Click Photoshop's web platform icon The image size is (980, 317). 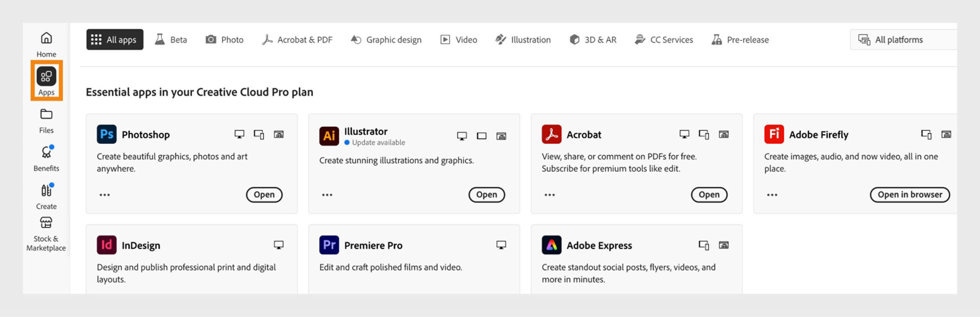click(279, 134)
